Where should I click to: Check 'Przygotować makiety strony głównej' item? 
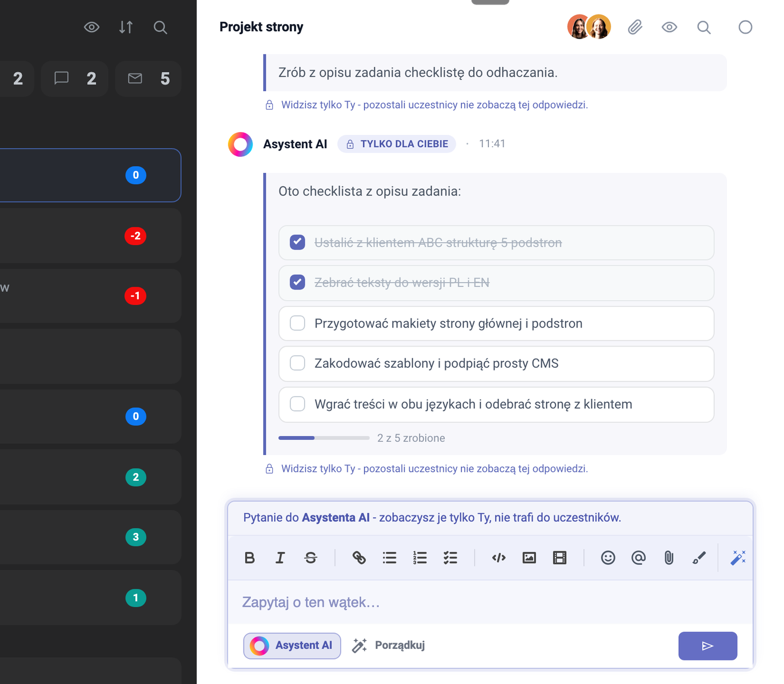pyautogui.click(x=297, y=323)
